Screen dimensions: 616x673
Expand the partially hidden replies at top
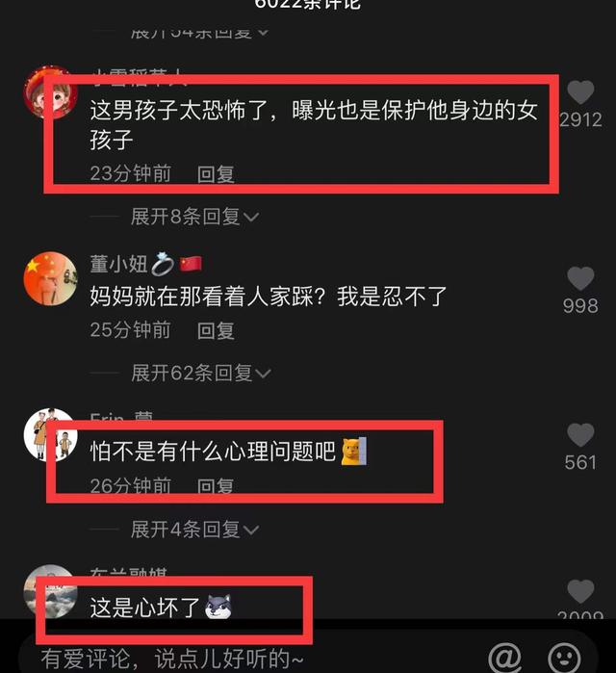coord(199,32)
